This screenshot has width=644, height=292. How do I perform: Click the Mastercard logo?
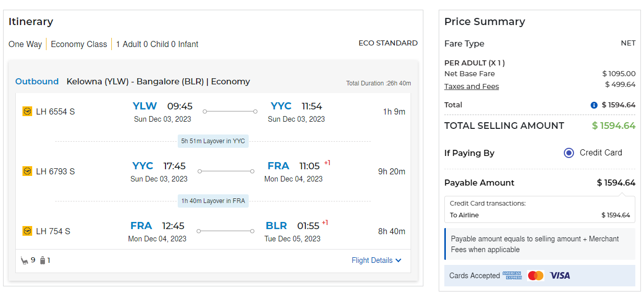[536, 276]
